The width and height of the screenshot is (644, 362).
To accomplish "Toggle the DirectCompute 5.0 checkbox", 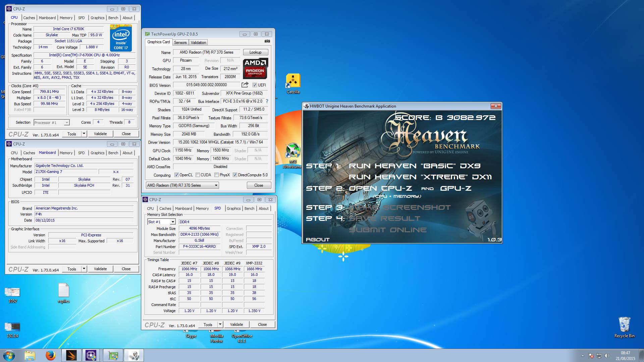I will coord(235,175).
